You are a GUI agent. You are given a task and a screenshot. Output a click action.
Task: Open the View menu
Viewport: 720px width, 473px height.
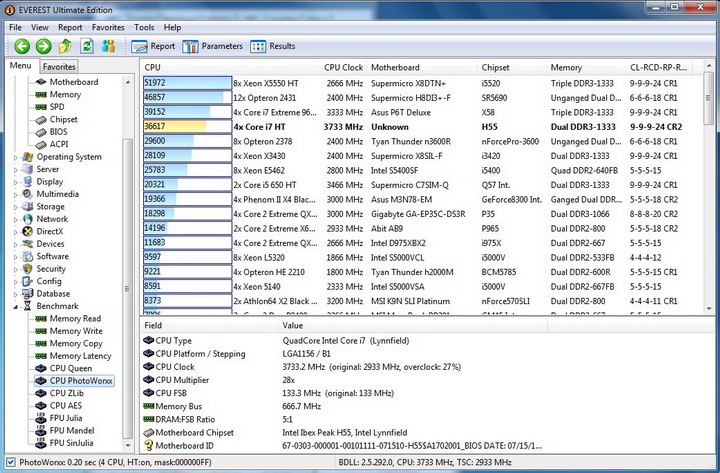39,28
